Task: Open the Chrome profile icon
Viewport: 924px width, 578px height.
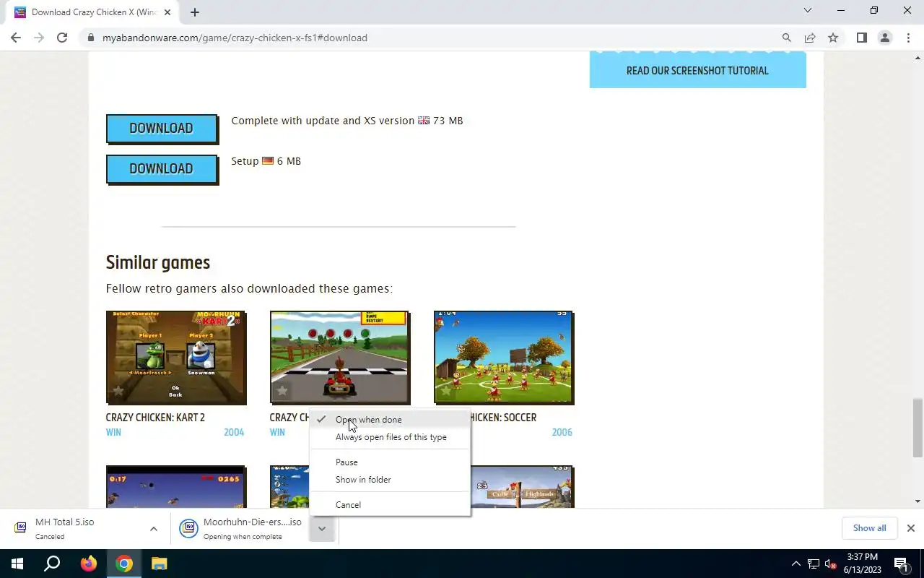Action: point(885,38)
